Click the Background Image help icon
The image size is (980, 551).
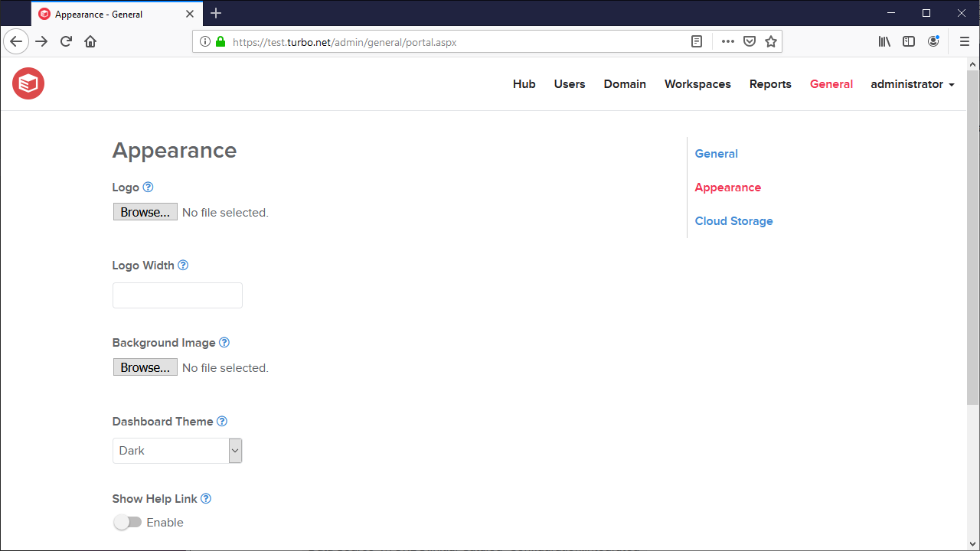(224, 342)
